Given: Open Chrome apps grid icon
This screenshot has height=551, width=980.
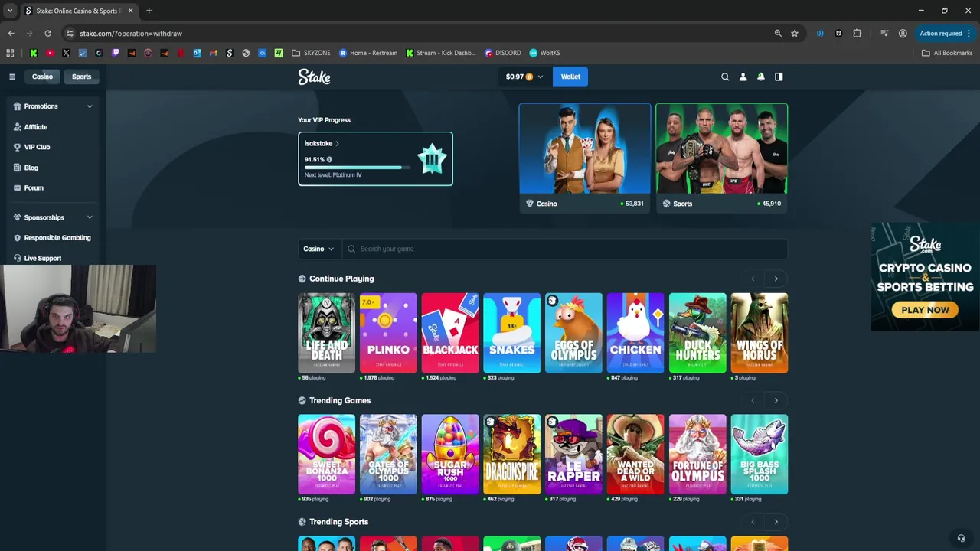Looking at the screenshot, I should click(10, 53).
